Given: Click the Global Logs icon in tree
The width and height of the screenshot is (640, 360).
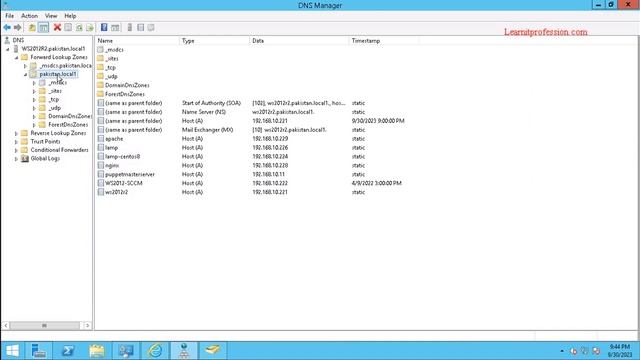Looking at the screenshot, I should click(x=25, y=158).
